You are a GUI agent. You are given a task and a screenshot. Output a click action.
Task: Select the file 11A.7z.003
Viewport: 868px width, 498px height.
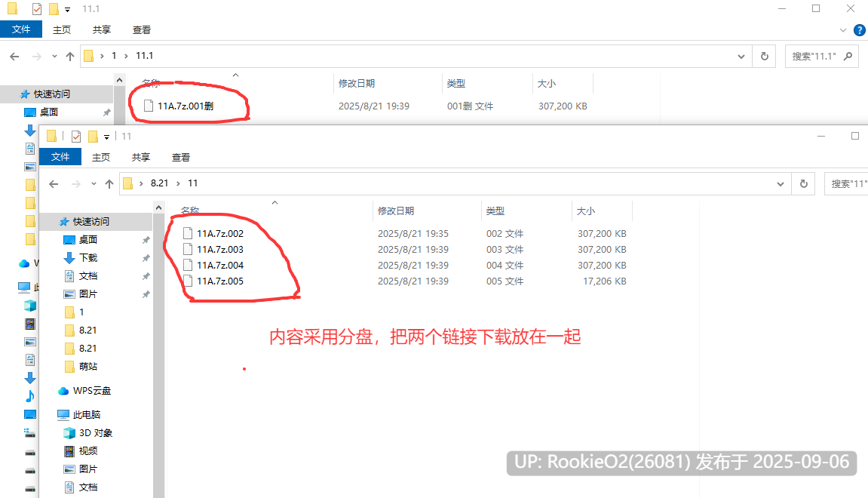pyautogui.click(x=219, y=249)
